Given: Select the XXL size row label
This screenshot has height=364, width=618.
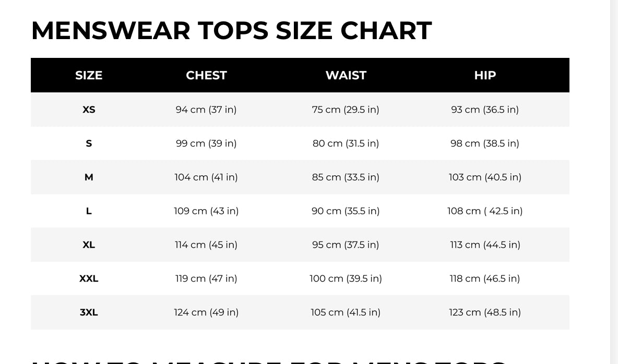Looking at the screenshot, I should pos(89,278).
